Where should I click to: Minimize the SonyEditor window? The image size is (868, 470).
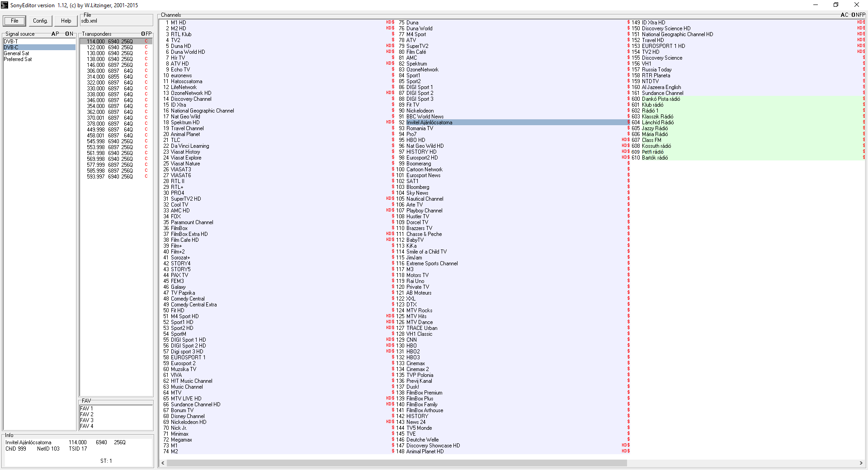(x=816, y=5)
